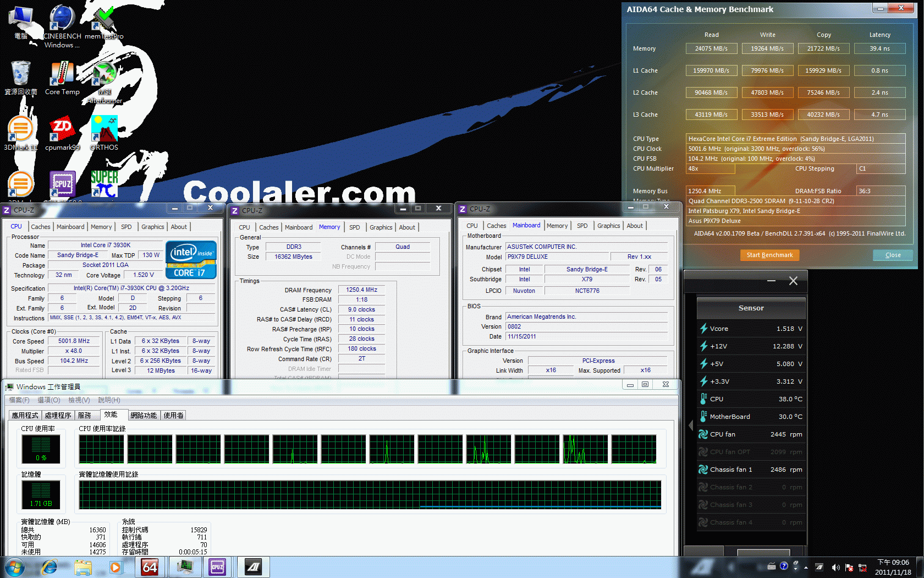Click the Channels # Quad value
Viewport: 924px width, 578px height.
403,247
